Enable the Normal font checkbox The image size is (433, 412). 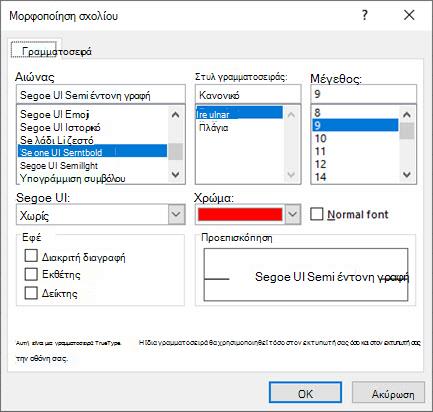point(317,214)
